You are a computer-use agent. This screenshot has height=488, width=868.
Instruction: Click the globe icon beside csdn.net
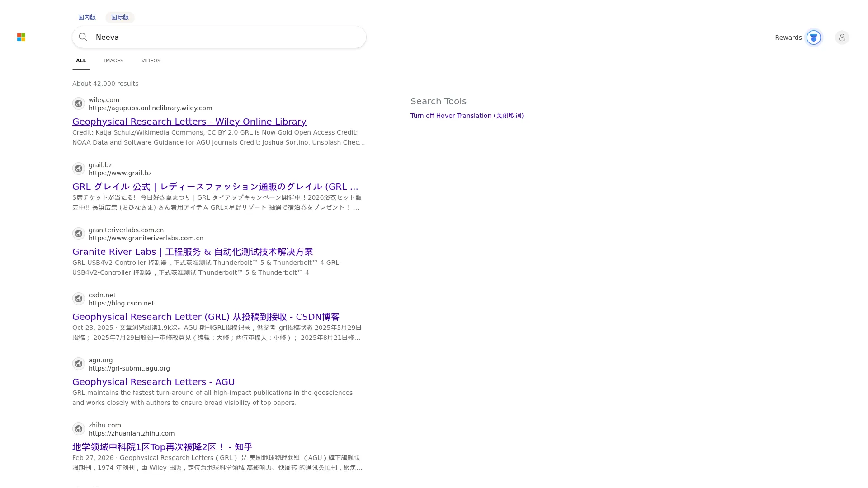pyautogui.click(x=79, y=299)
